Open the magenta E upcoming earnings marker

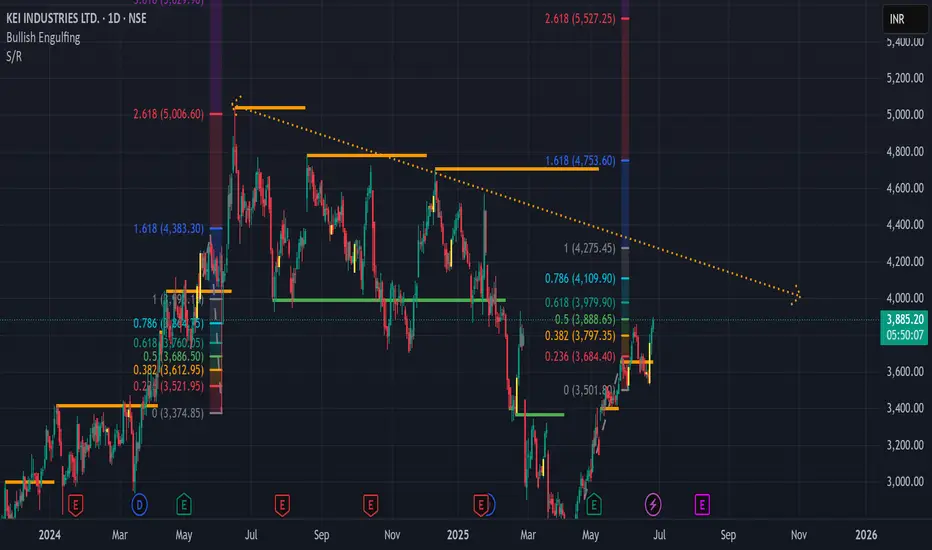[x=702, y=505]
